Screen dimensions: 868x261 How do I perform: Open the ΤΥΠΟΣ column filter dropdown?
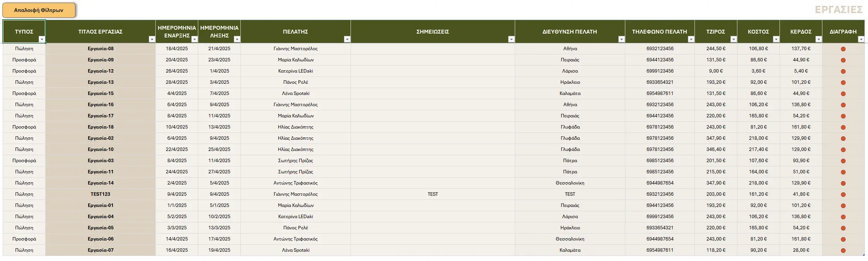42,39
